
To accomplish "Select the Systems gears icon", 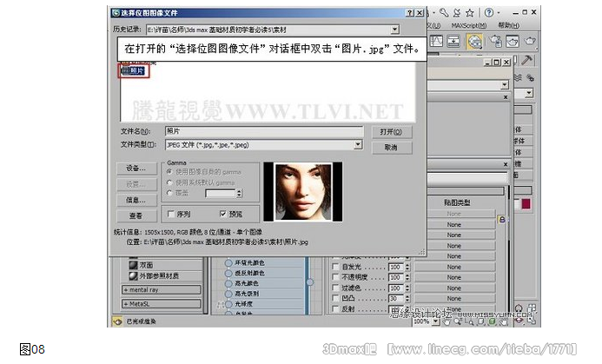I will coord(530,78).
